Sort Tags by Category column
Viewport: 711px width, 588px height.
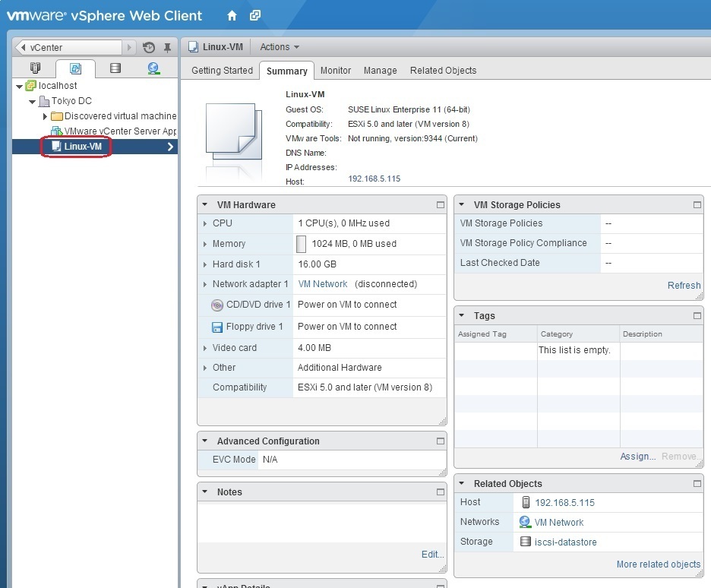(x=579, y=334)
